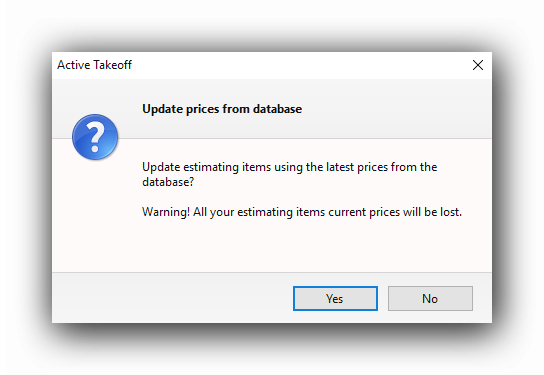Click the word 'database?' in the message
Image resolution: width=544 pixels, height=375 pixels.
[x=168, y=182]
